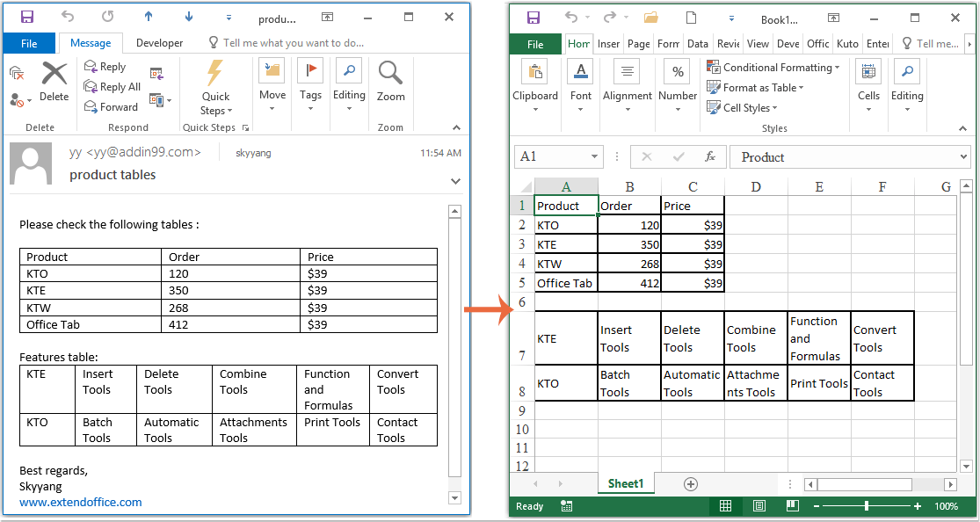Select the Message tab in Outlook
Screen dimensions: 980x522
pos(91,43)
